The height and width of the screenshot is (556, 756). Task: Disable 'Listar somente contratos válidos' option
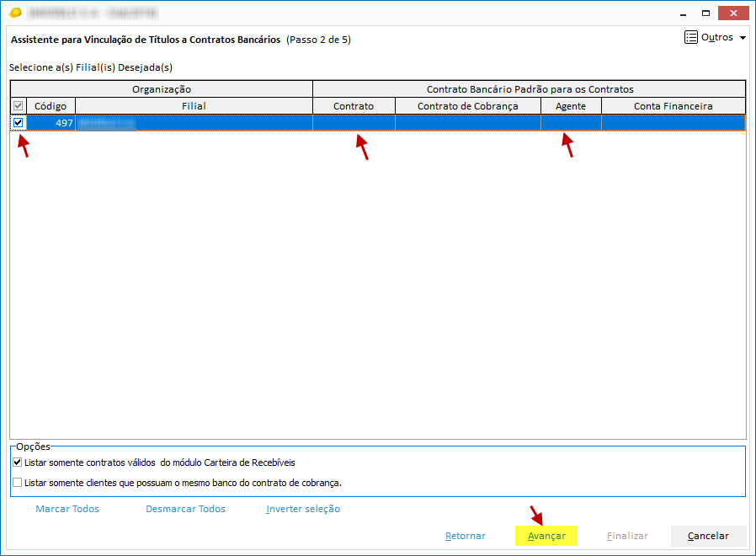19,462
